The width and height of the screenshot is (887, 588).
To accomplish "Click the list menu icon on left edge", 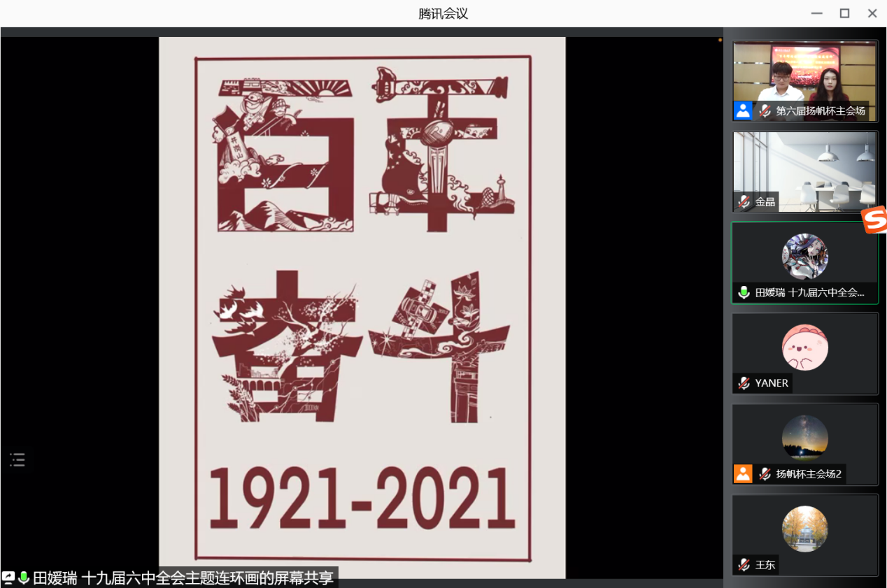I will click(17, 459).
